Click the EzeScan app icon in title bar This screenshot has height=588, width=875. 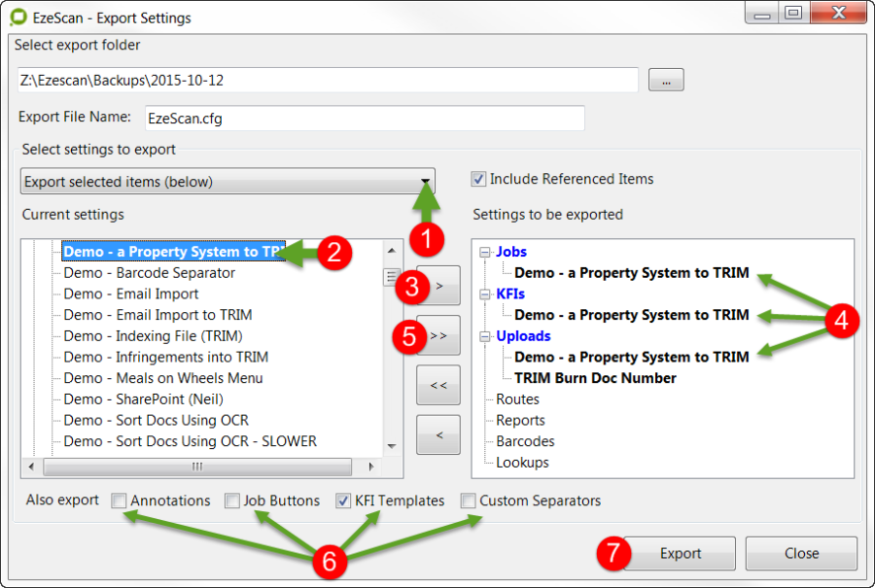17,17
